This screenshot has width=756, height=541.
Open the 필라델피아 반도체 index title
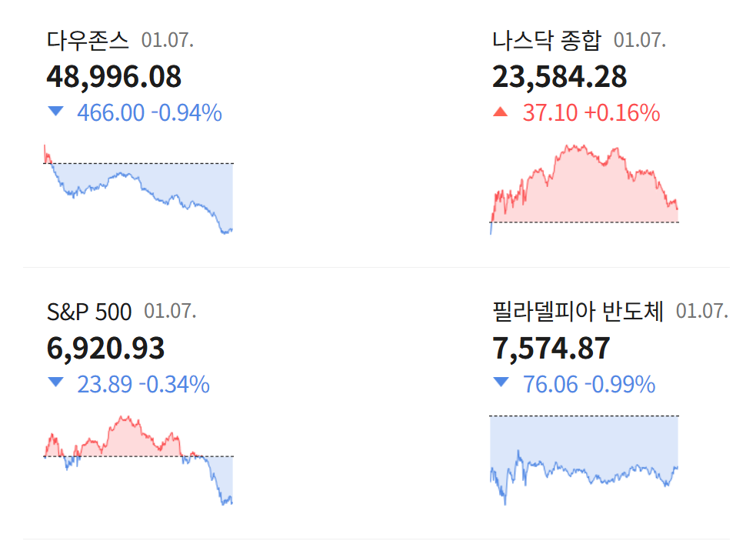(578, 312)
